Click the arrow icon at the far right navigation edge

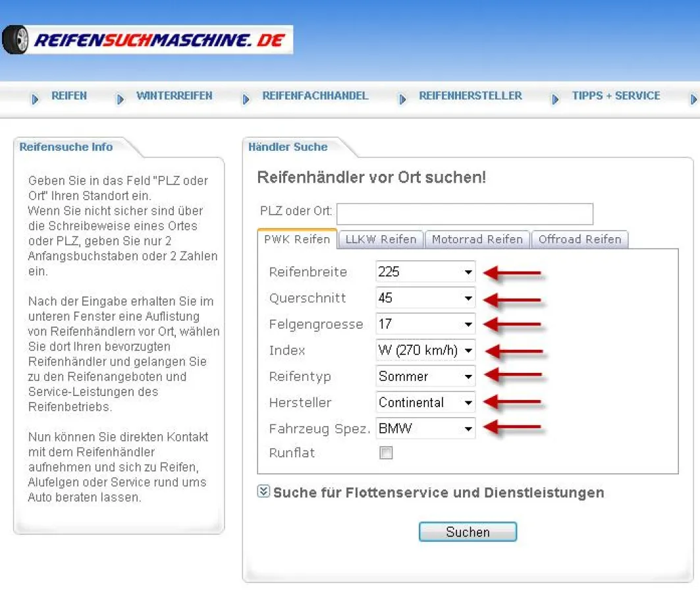695,99
